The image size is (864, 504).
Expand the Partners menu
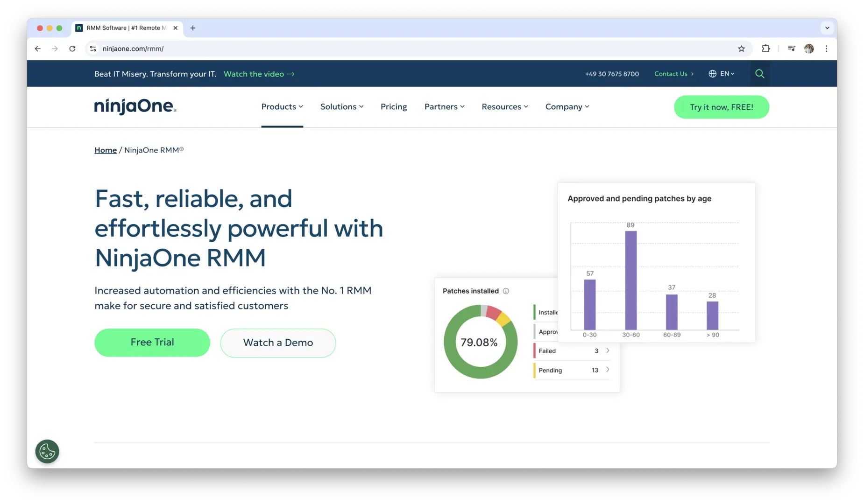(444, 107)
